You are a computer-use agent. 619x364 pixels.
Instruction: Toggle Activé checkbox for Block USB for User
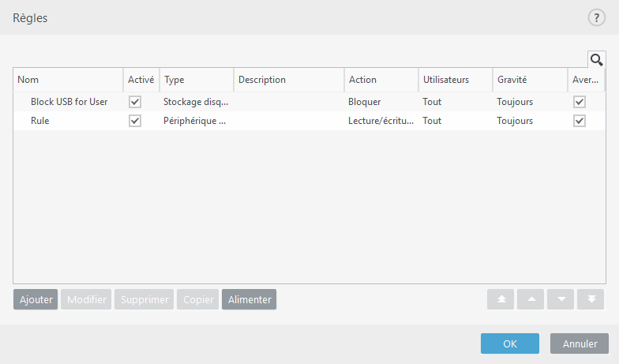135,102
